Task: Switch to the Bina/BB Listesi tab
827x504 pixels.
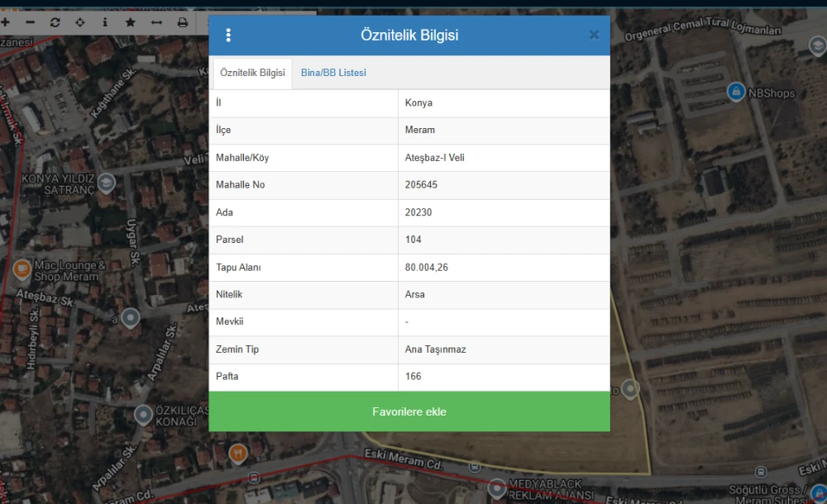Action: (333, 73)
